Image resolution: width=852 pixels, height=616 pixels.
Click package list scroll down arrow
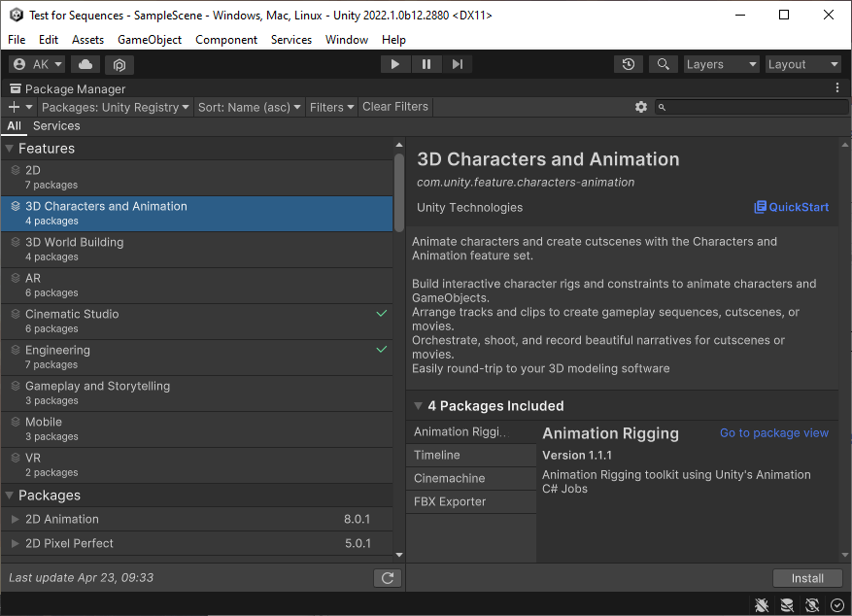399,555
